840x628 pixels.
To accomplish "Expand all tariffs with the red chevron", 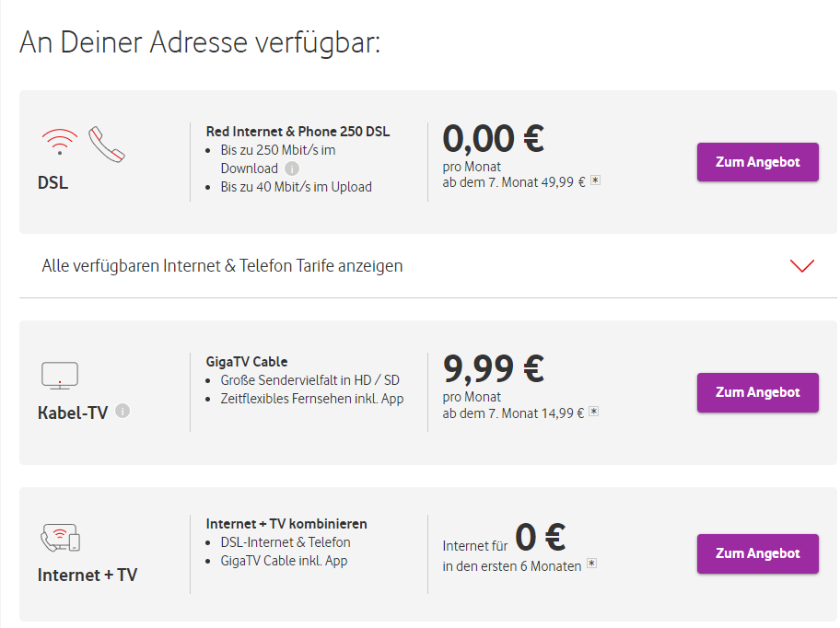I will (x=802, y=266).
